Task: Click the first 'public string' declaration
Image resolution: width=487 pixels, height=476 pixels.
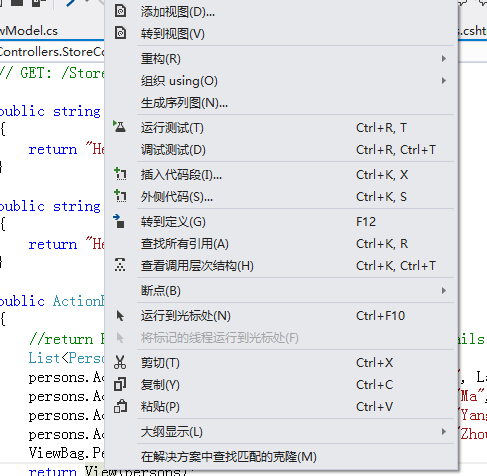Action: coord(50,111)
